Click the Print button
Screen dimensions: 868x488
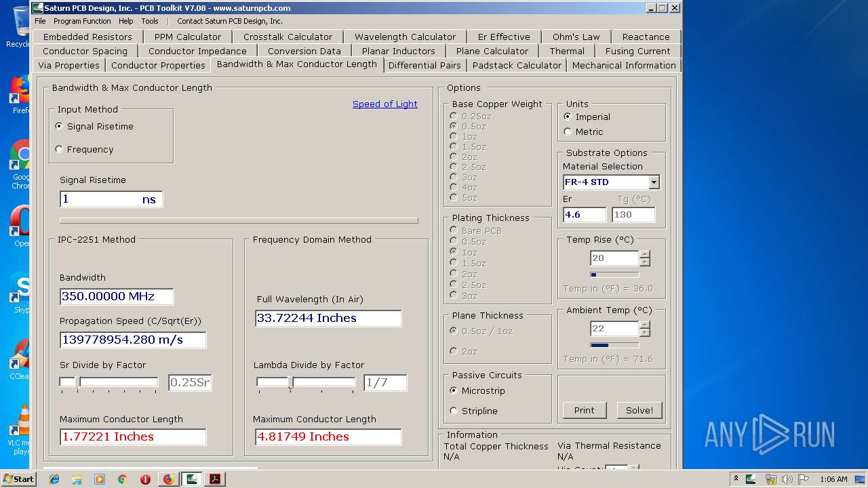584,410
